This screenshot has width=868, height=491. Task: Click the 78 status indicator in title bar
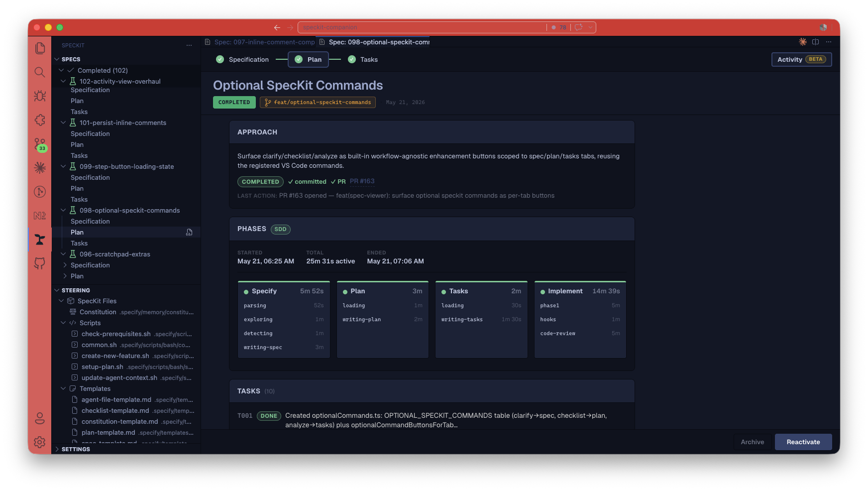coord(559,27)
